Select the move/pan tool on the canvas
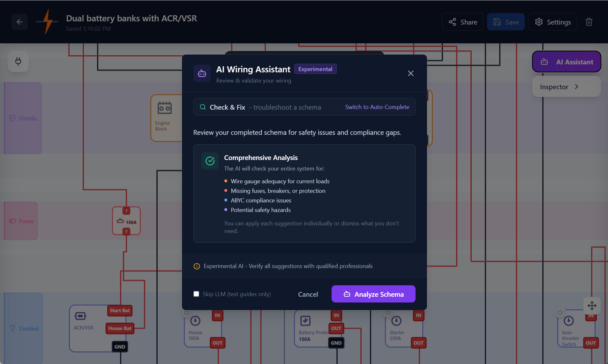608x364 pixels. point(592,305)
